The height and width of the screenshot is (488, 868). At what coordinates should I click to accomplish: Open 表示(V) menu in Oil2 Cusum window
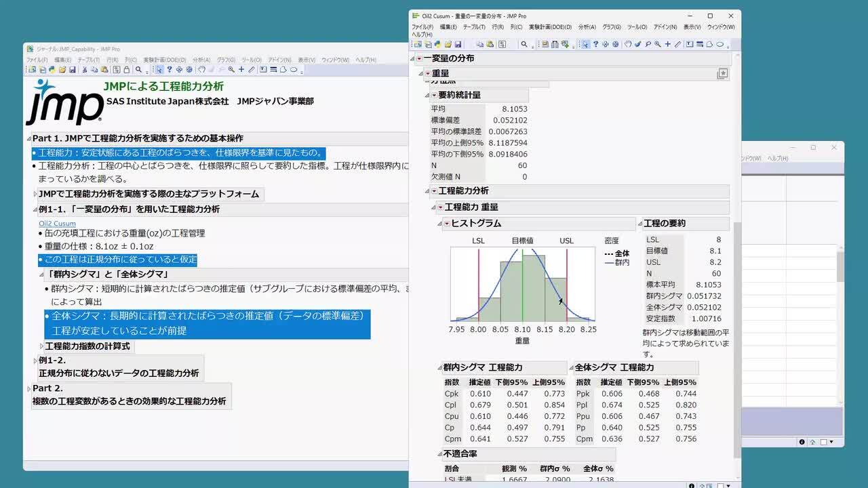pyautogui.click(x=692, y=27)
